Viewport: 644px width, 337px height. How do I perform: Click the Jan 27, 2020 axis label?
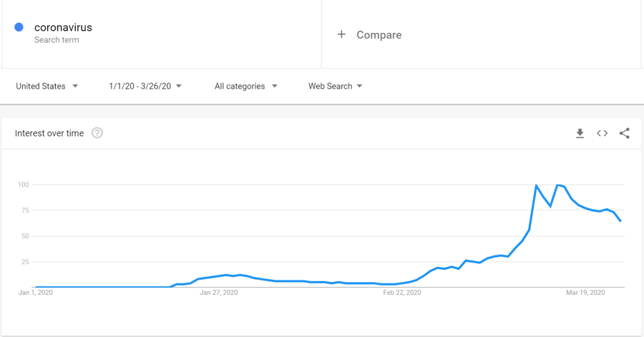coord(218,292)
